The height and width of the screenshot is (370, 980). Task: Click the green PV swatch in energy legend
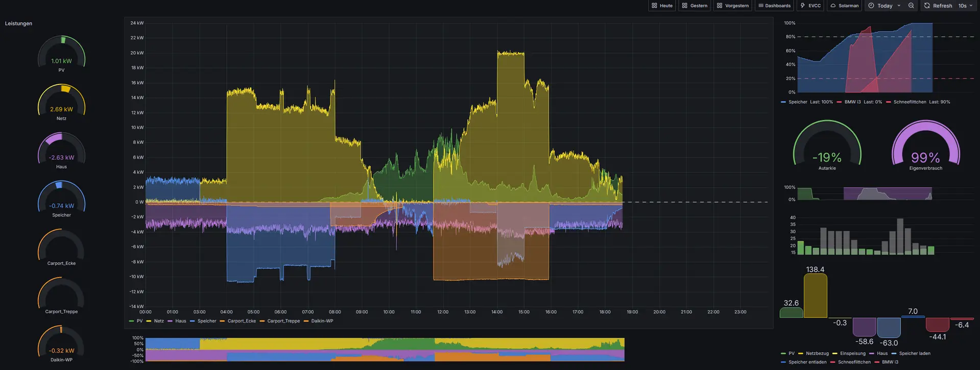783,353
